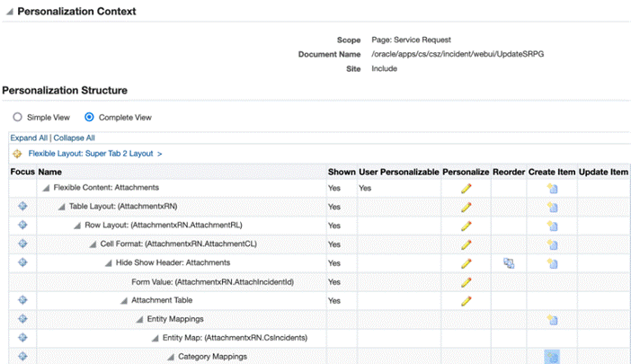Click Reorder icon for Hide Show Header: Attachments
The width and height of the screenshot is (631, 364).
pyautogui.click(x=509, y=263)
